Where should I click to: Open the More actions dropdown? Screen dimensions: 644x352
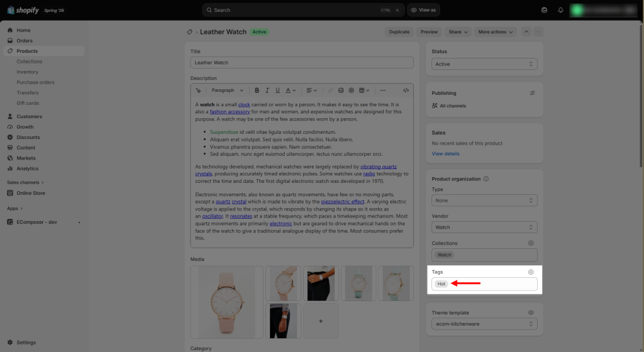pos(496,32)
